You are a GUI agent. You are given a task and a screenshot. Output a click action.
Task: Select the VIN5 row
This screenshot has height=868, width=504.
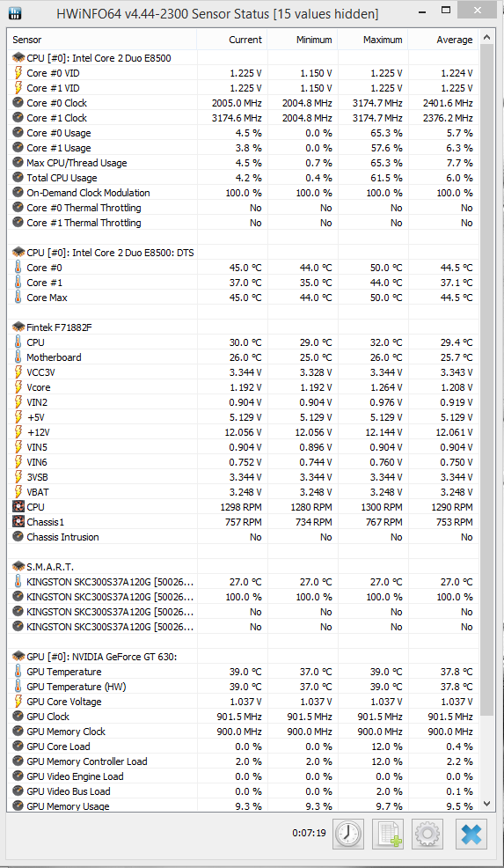[x=244, y=446]
